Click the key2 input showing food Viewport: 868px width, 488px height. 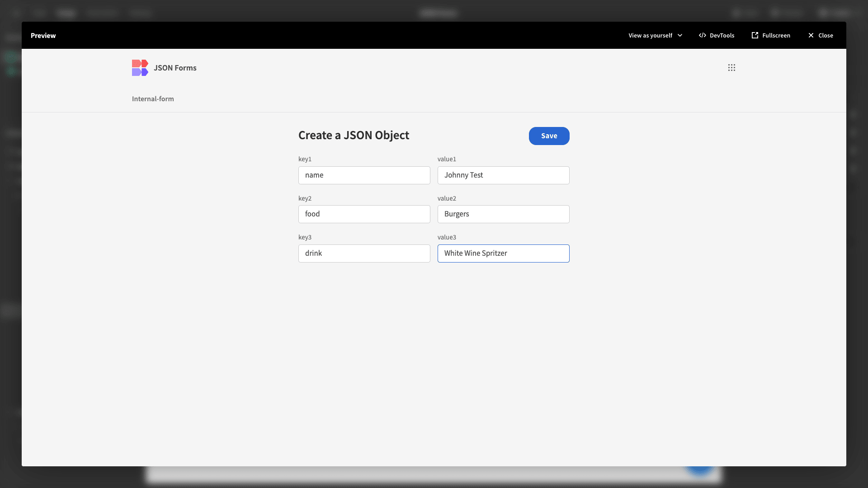click(x=364, y=214)
